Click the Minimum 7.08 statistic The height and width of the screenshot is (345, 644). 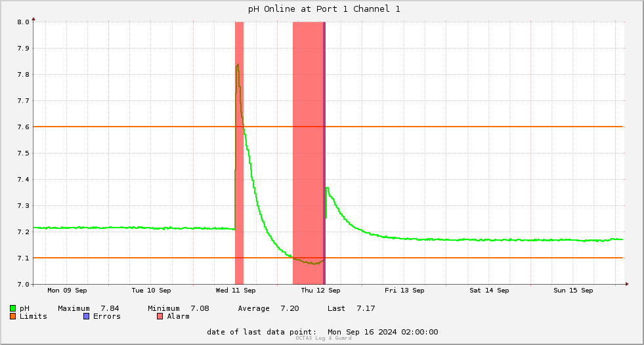pos(179,308)
